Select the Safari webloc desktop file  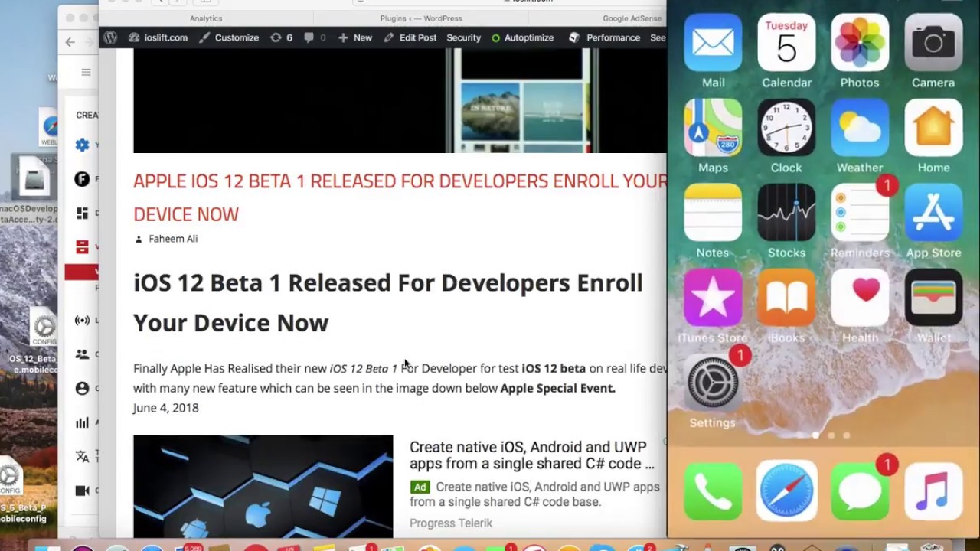click(x=51, y=128)
